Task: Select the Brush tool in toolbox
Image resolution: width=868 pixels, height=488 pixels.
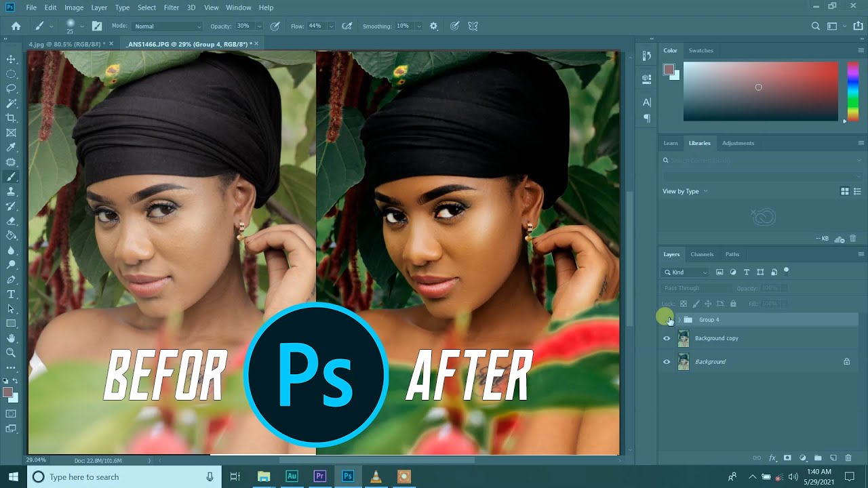Action: click(x=11, y=177)
